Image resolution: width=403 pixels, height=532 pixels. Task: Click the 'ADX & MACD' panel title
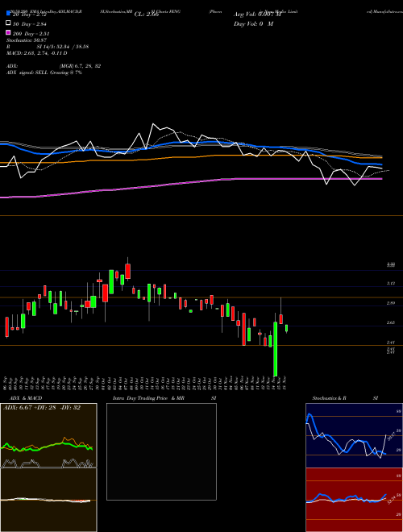26,398
